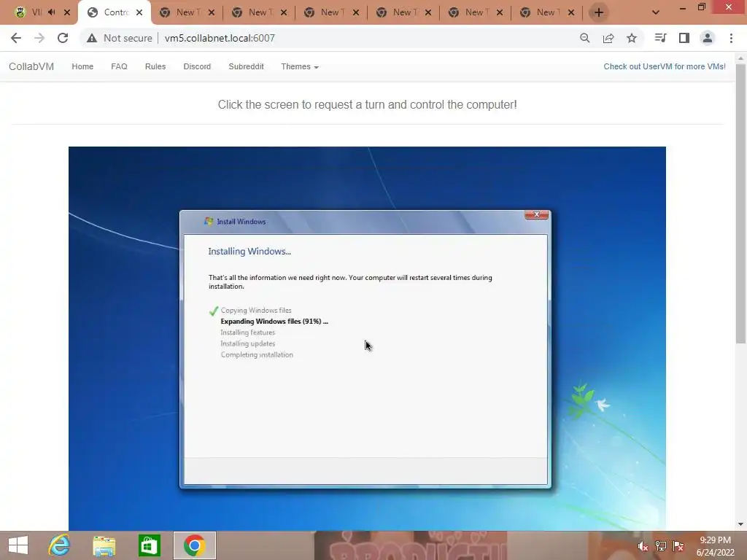Screen dimensions: 747x560
Task: Click the Completing installation step text
Action: point(257,355)
